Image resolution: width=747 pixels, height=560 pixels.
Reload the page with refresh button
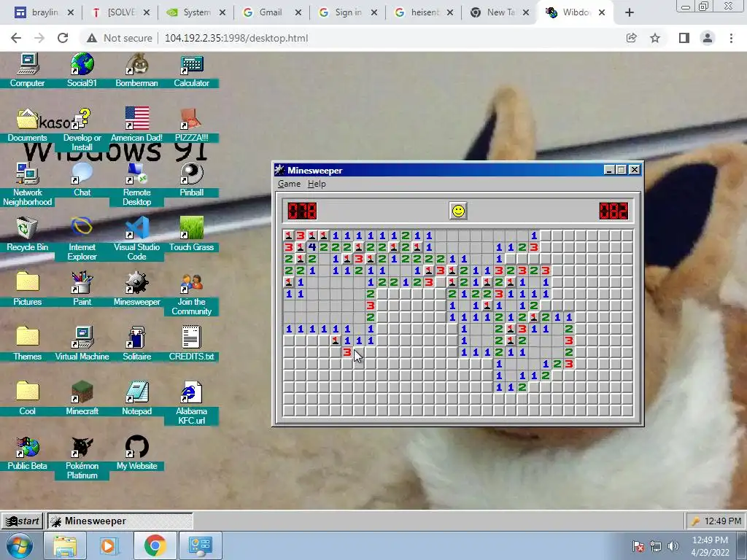point(63,38)
